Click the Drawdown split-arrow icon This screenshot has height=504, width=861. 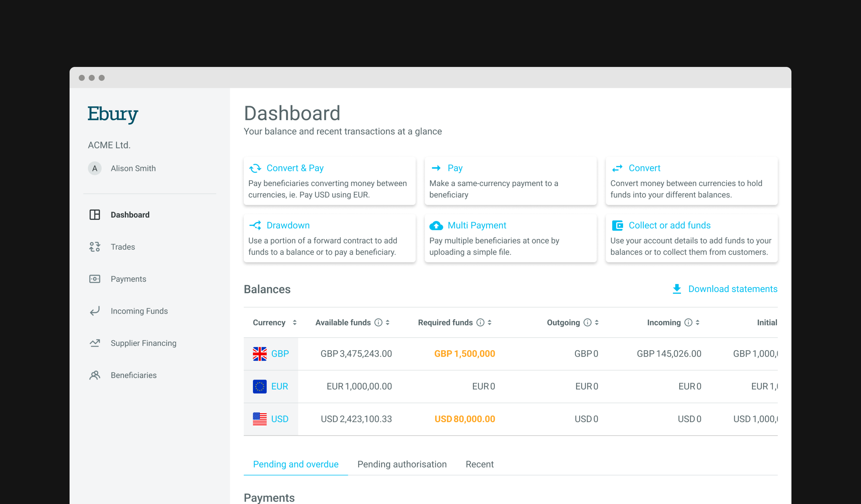(255, 225)
